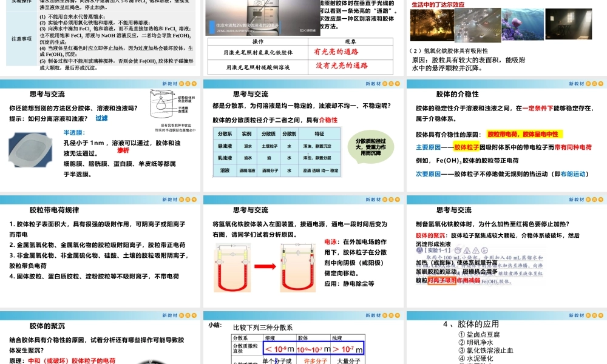Click the red text 一定条件下
This screenshot has height=364, width=607.
[538, 109]
